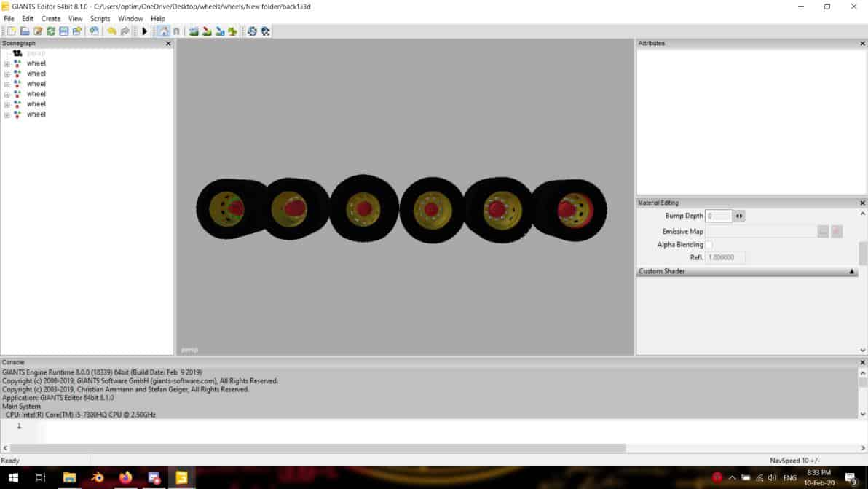The height and width of the screenshot is (489, 868).
Task: Click the Save floppy disk icon
Action: (63, 31)
